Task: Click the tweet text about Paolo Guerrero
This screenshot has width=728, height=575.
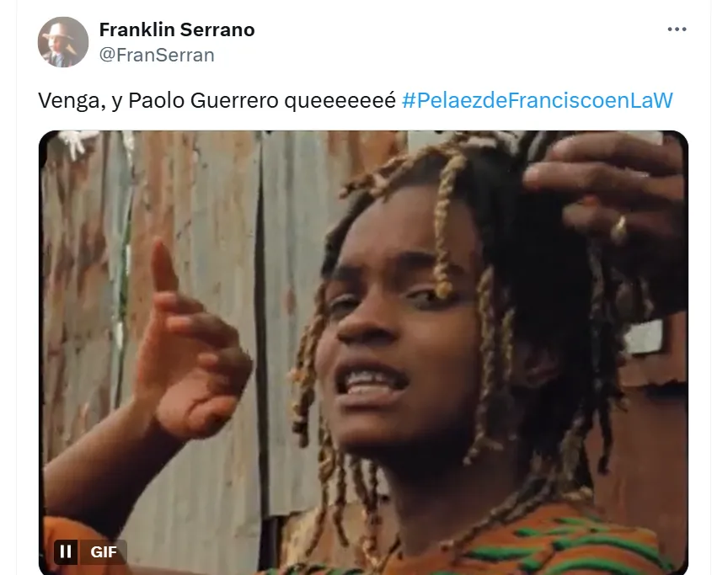Action: pyautogui.click(x=217, y=101)
